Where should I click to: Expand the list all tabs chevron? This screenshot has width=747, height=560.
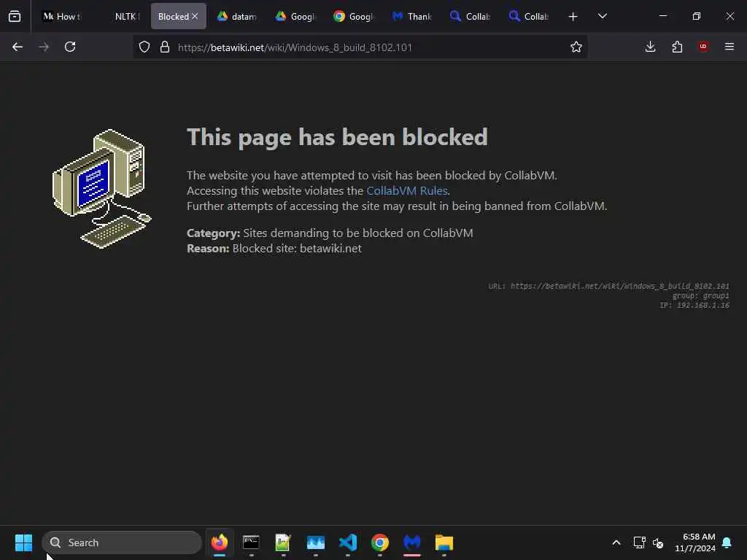tap(602, 16)
